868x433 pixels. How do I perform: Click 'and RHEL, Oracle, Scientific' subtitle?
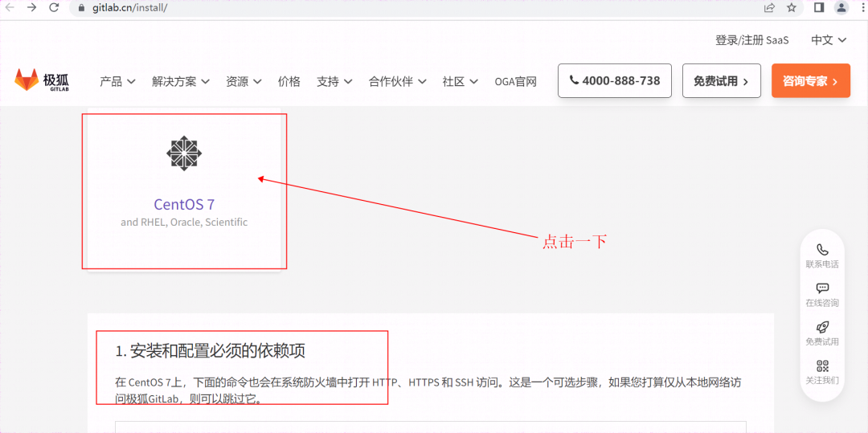pyautogui.click(x=184, y=223)
